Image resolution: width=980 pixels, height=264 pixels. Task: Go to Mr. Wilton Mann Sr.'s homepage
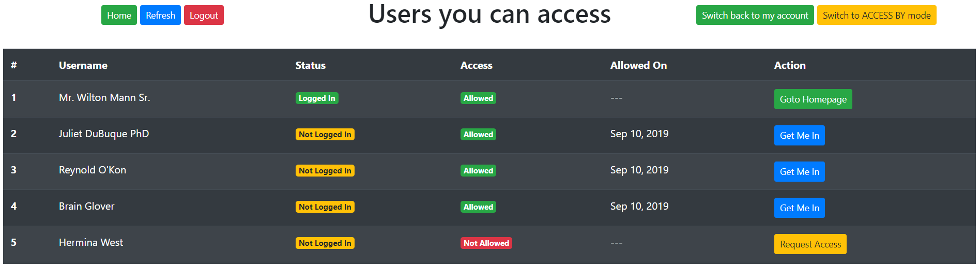(813, 99)
